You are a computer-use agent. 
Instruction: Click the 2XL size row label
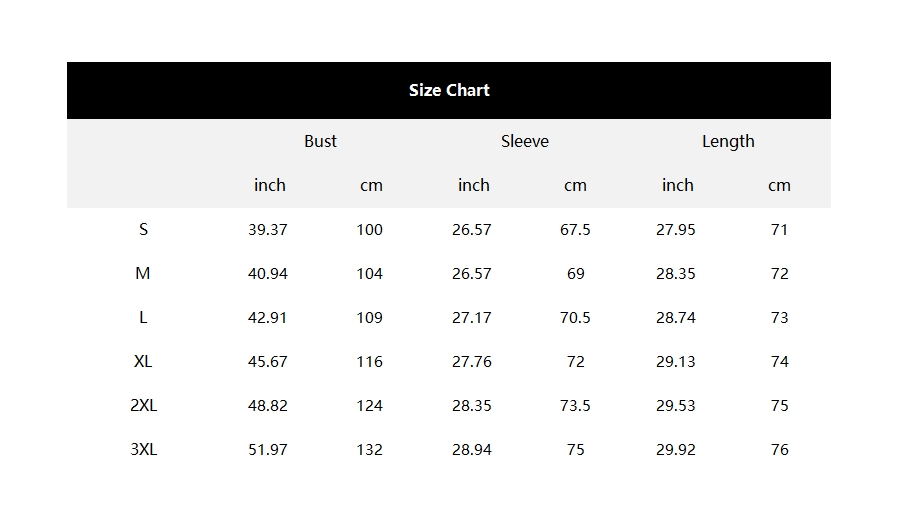click(143, 406)
